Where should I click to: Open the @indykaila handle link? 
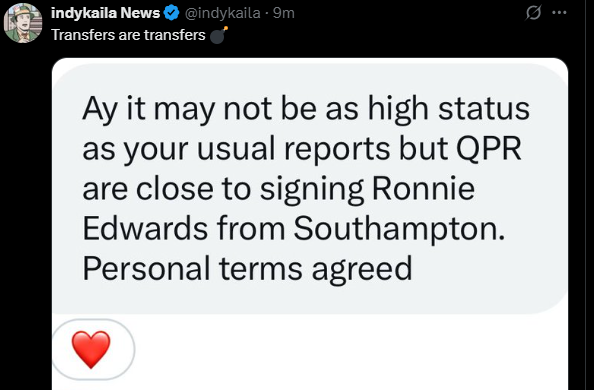click(223, 13)
